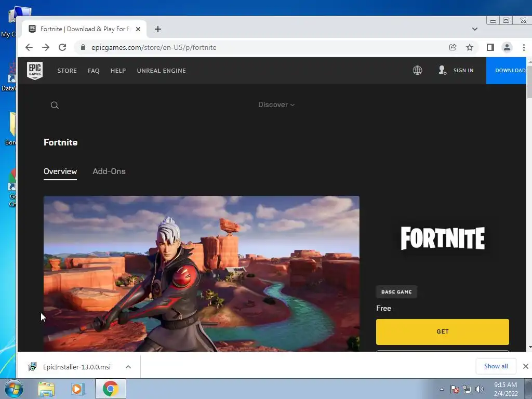Open the language globe icon
The image size is (532, 399).
click(x=417, y=70)
